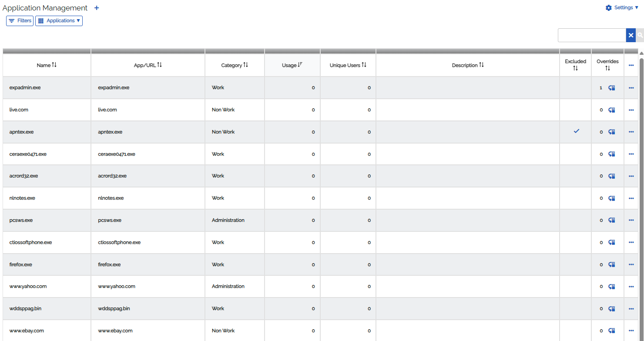Sort by Unique Users column header

click(348, 65)
